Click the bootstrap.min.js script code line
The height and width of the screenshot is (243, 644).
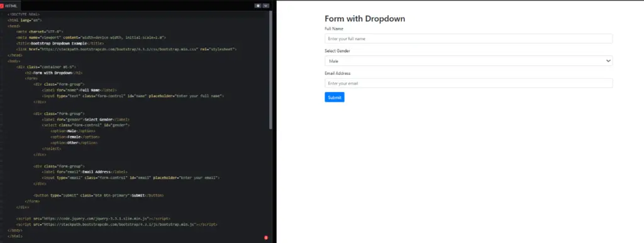pos(116,225)
